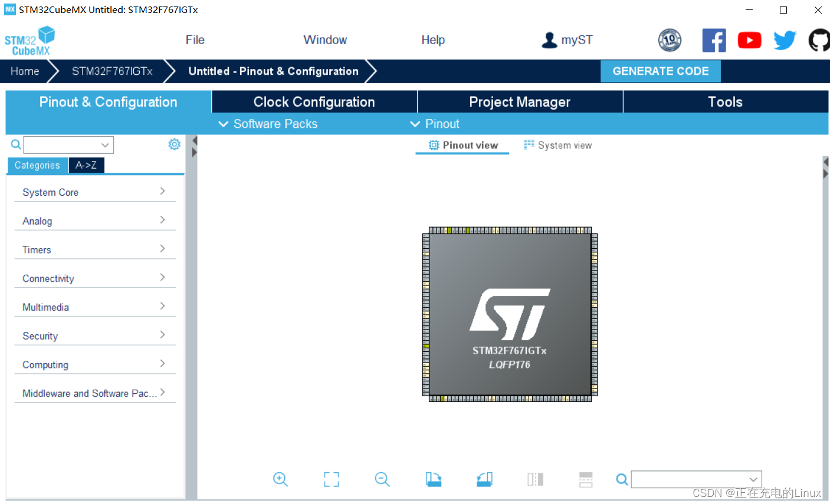
Task: Expand the Software Packs dropdown
Action: coord(268,124)
